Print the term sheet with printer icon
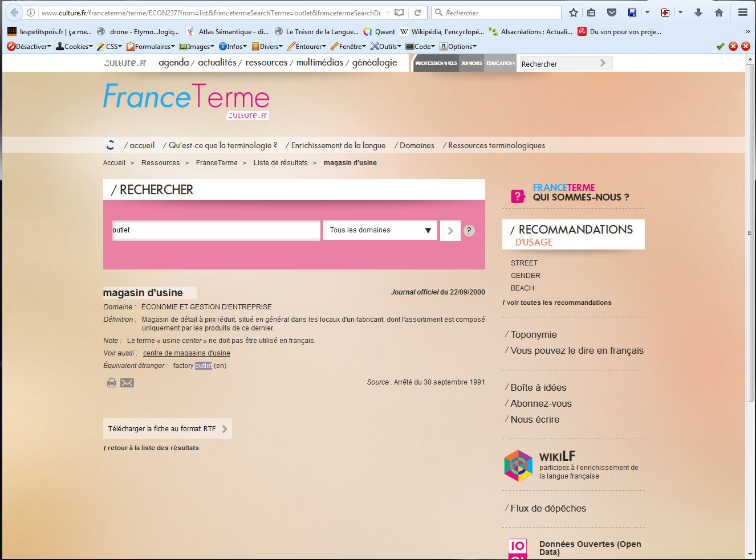 point(112,383)
